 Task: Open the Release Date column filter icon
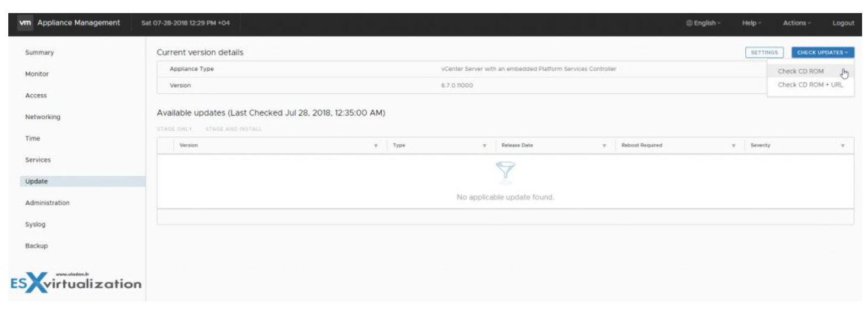[x=604, y=146]
